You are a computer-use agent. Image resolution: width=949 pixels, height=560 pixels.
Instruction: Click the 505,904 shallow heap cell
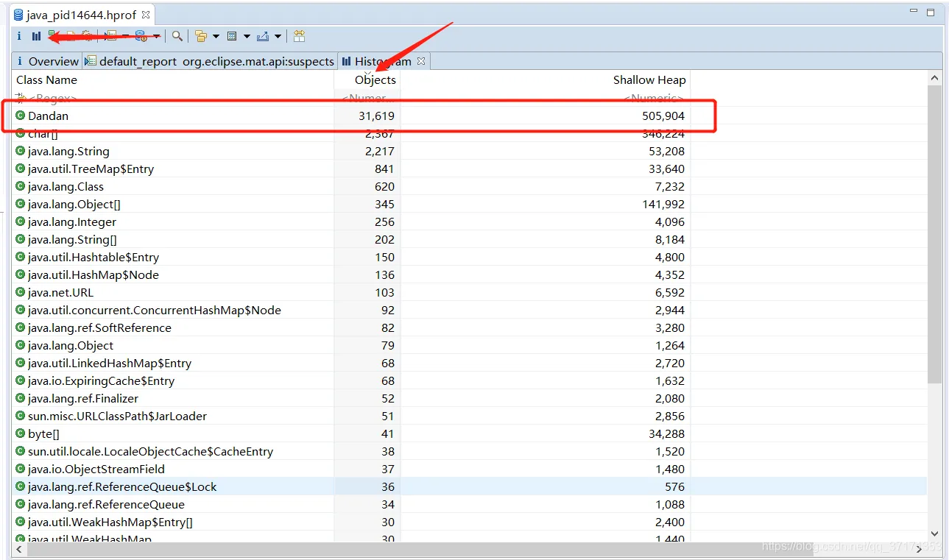[x=663, y=116]
